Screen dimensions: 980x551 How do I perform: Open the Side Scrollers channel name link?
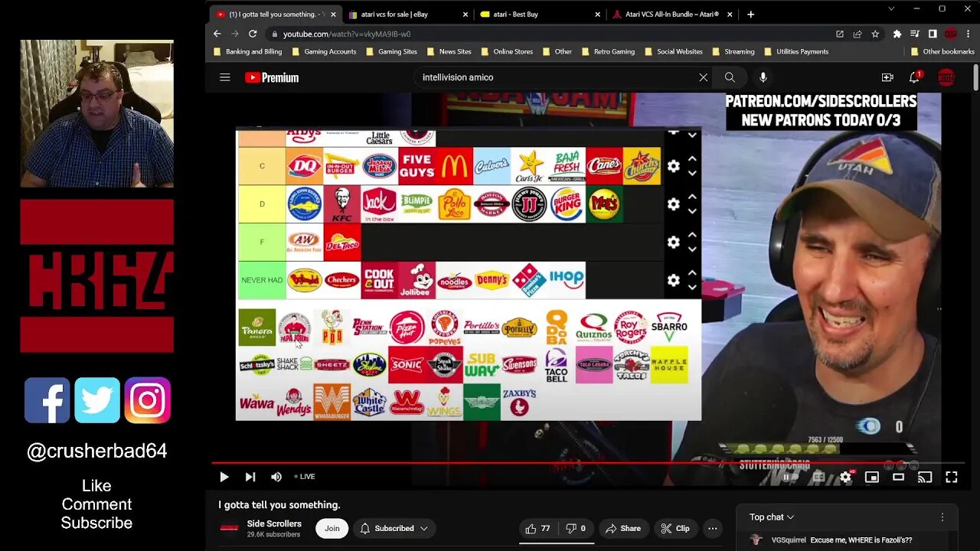[x=274, y=523]
